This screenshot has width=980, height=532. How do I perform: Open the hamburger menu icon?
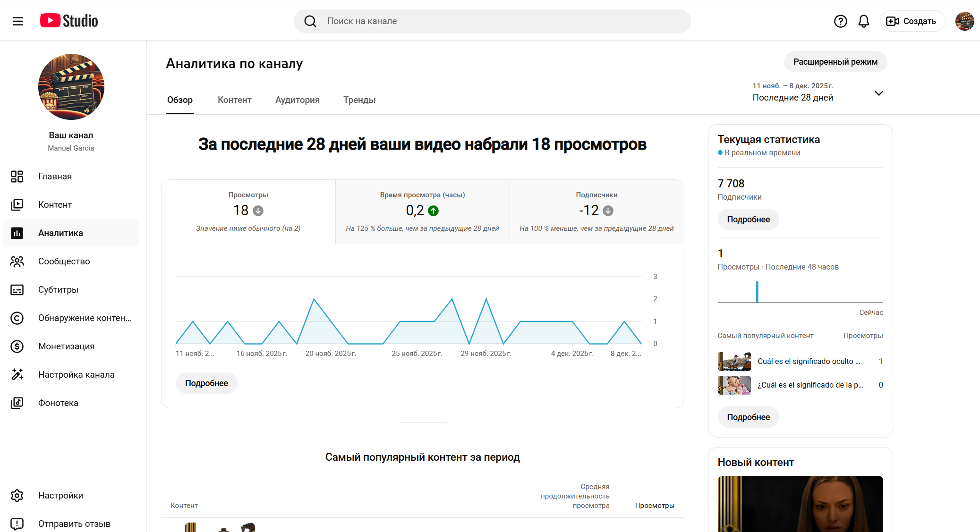pos(18,21)
